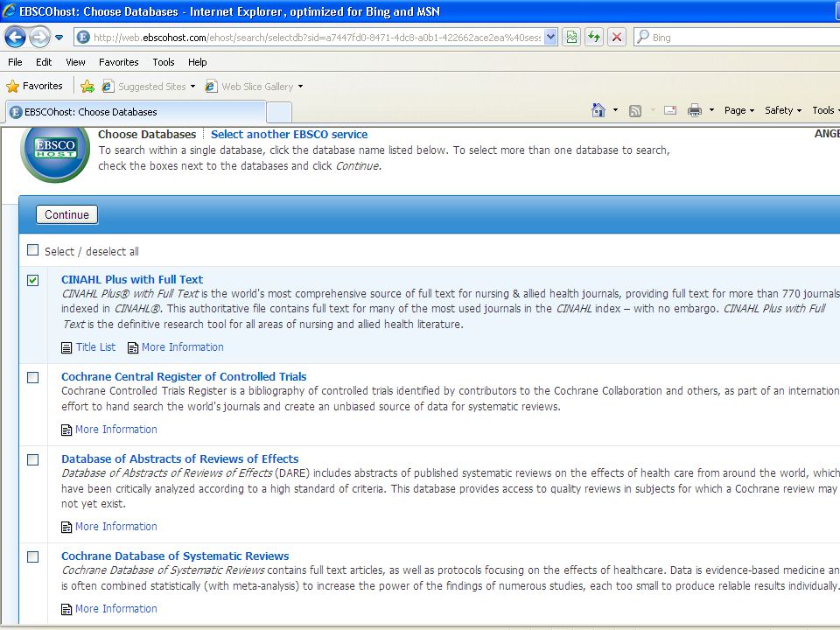This screenshot has height=630, width=840.
Task: Open the Page dropdown menu
Action: tap(738, 110)
